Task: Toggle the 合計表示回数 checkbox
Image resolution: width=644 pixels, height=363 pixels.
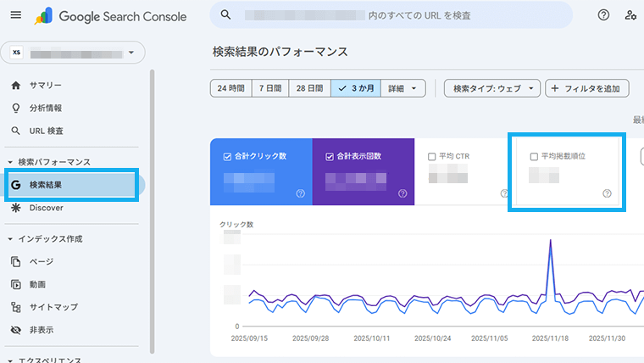Action: 330,157
